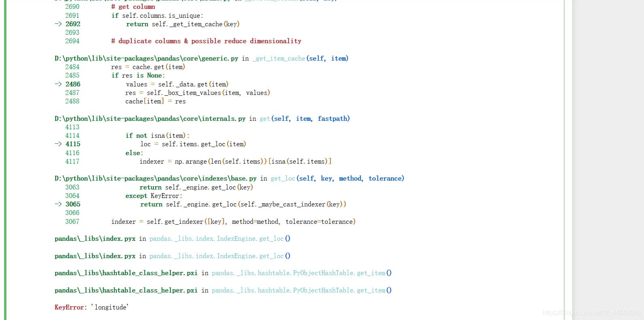Viewport: 644px width, 320px height.
Task: Click the arrow marker beside line 2486
Action: (x=58, y=84)
